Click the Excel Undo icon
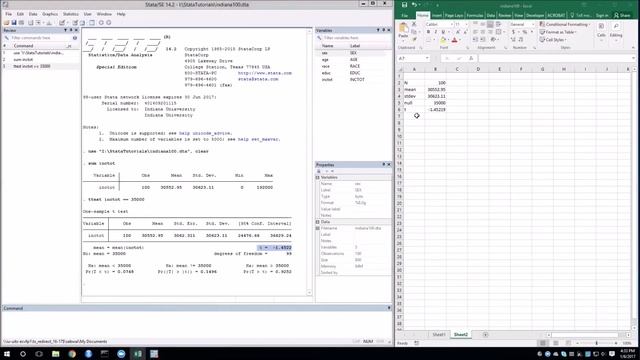Image resolution: width=640 pixels, height=360 pixels. tap(414, 5)
